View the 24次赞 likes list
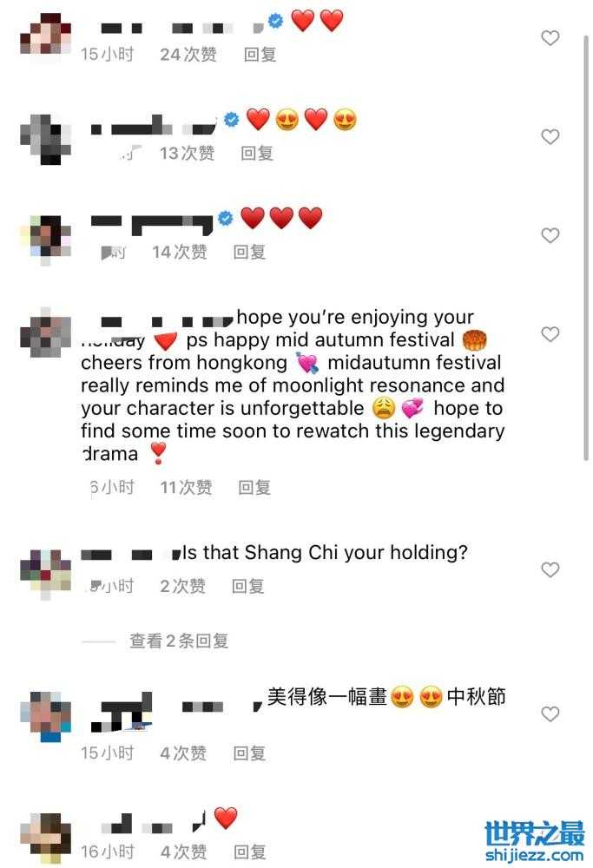Screen dimensions: 593x868 (188, 54)
